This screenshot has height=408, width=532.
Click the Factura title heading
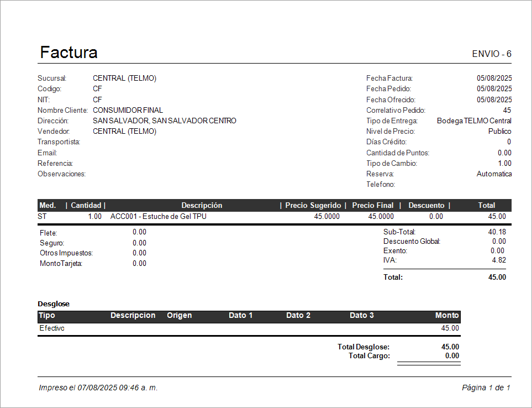tap(69, 53)
